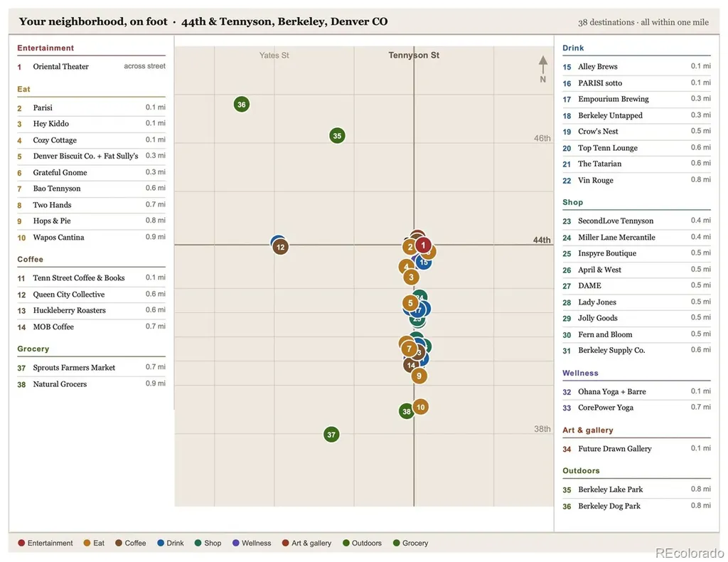Click Denver Biscuit Co. + Fat Sully's row
The height and width of the screenshot is (562, 728).
coord(92,156)
